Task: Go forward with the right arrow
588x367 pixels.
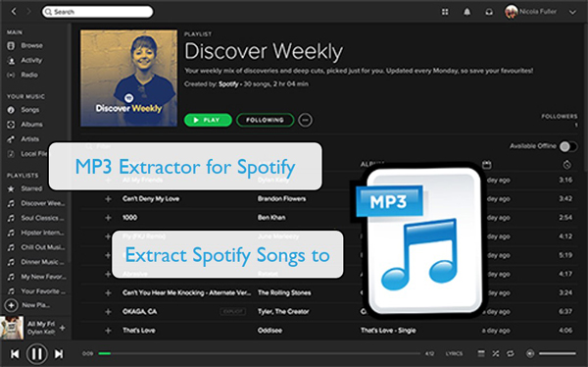Action: tap(28, 12)
